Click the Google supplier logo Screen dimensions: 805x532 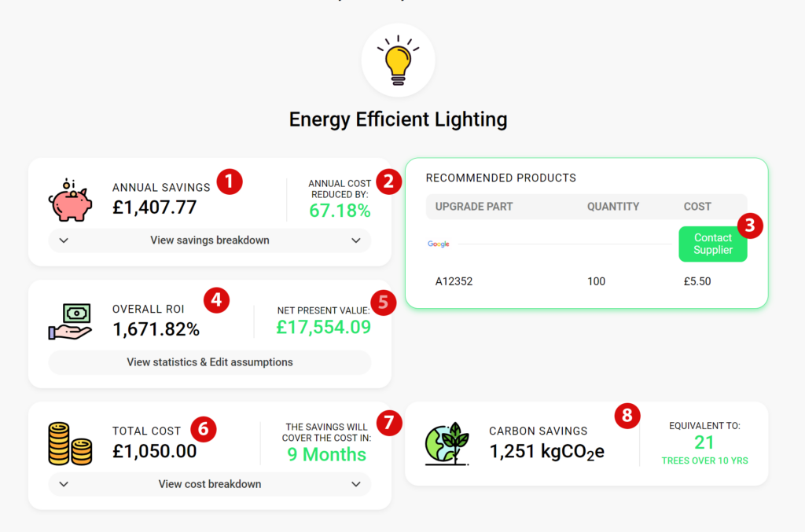click(439, 244)
